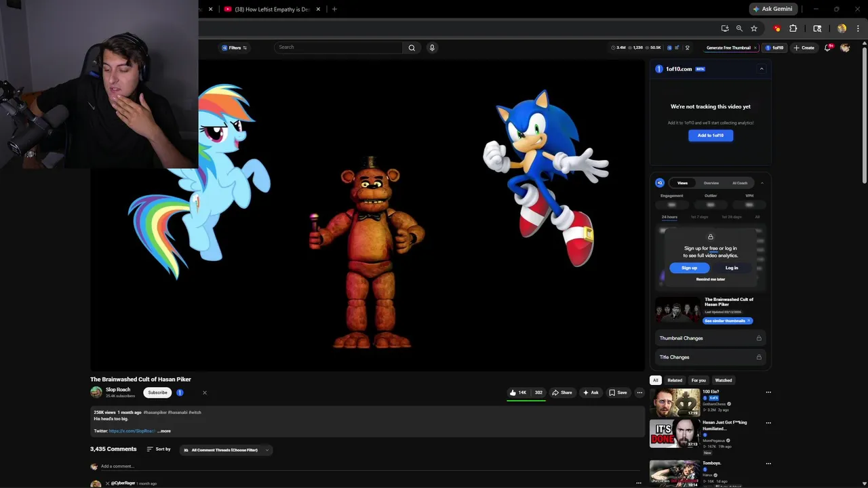The height and width of the screenshot is (488, 868).
Task: Click Remind me later
Action: pyautogui.click(x=711, y=279)
